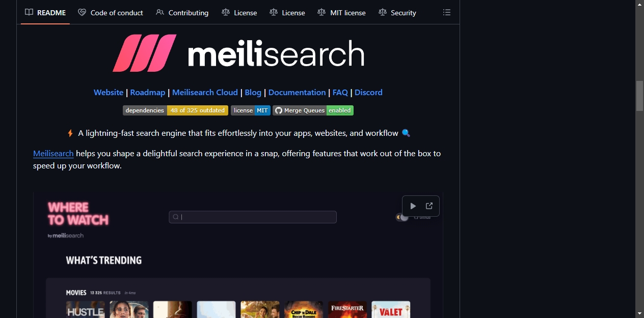644x318 pixels.
Task: Open the second License tab
Action: (x=287, y=13)
